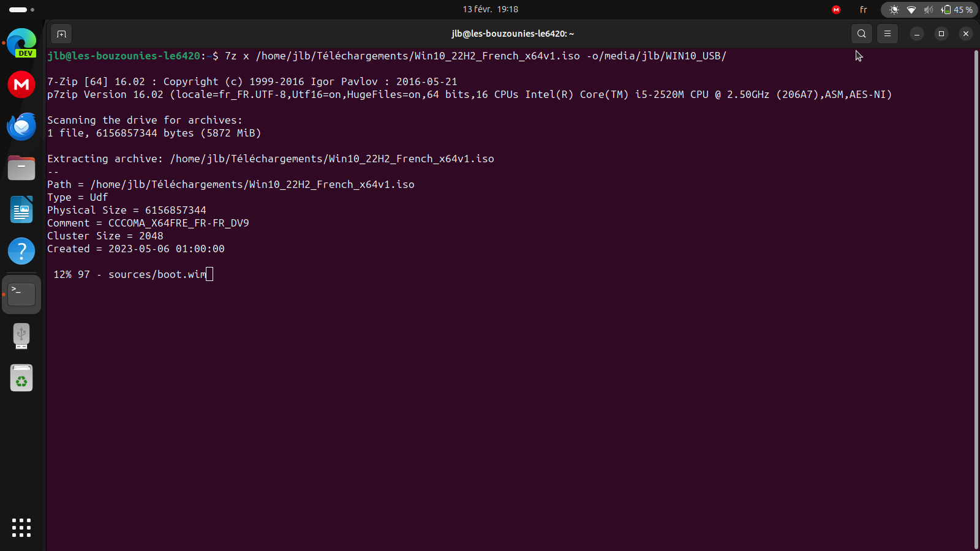Open the brightness icon in system tray

(x=894, y=10)
